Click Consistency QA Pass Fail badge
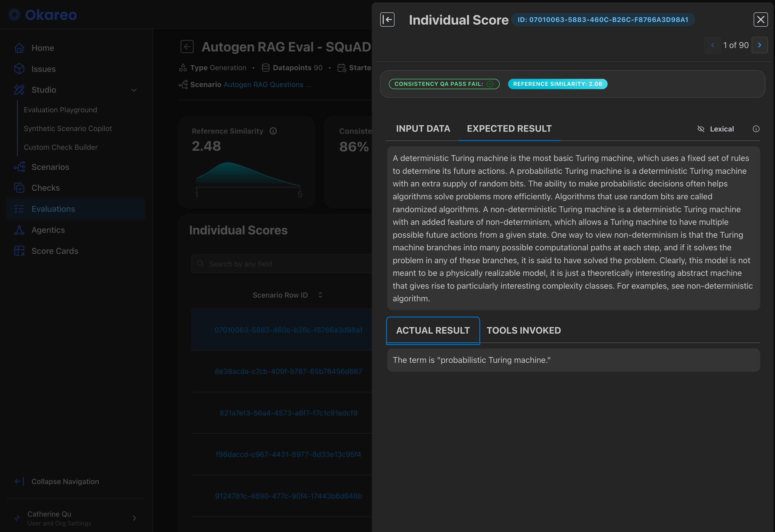This screenshot has width=775, height=532. click(x=444, y=84)
